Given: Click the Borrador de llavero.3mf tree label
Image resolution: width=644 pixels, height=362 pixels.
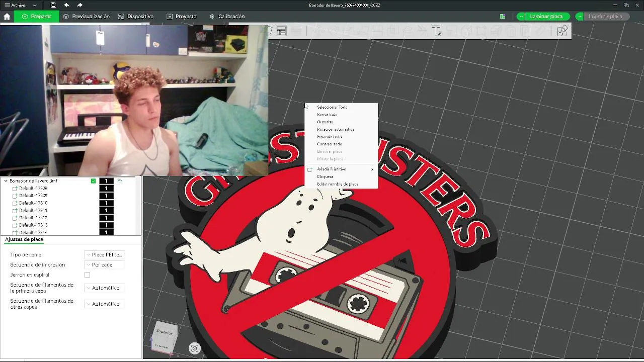Looking at the screenshot, I should coord(33,181).
